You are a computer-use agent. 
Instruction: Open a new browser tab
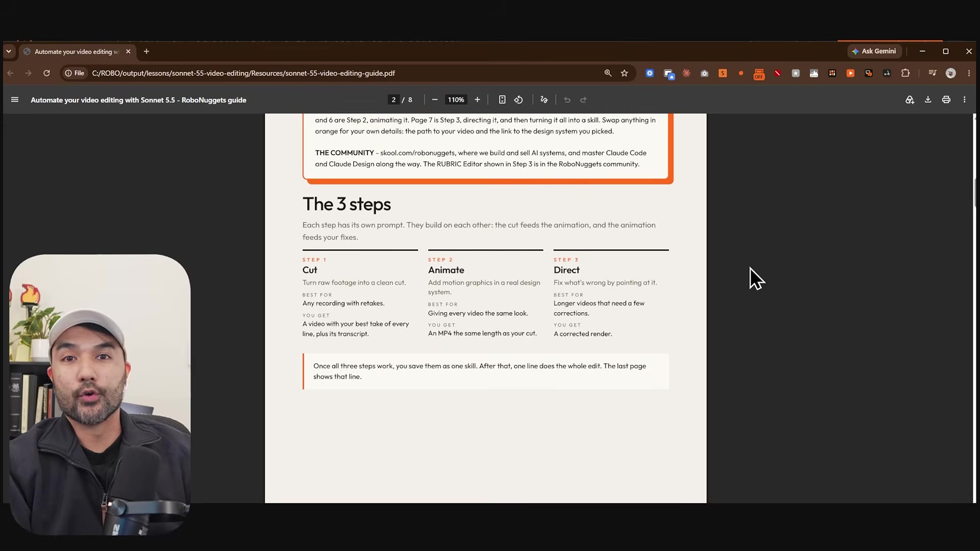coord(146,52)
